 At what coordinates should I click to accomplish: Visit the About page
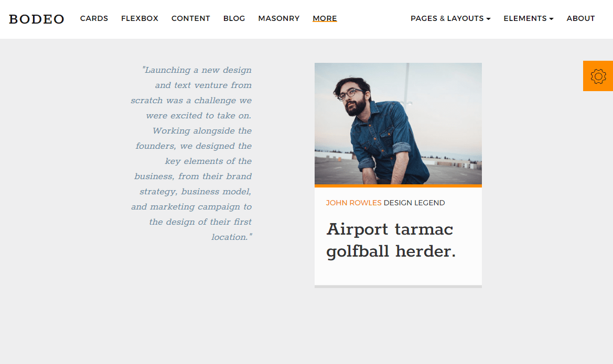tap(580, 18)
